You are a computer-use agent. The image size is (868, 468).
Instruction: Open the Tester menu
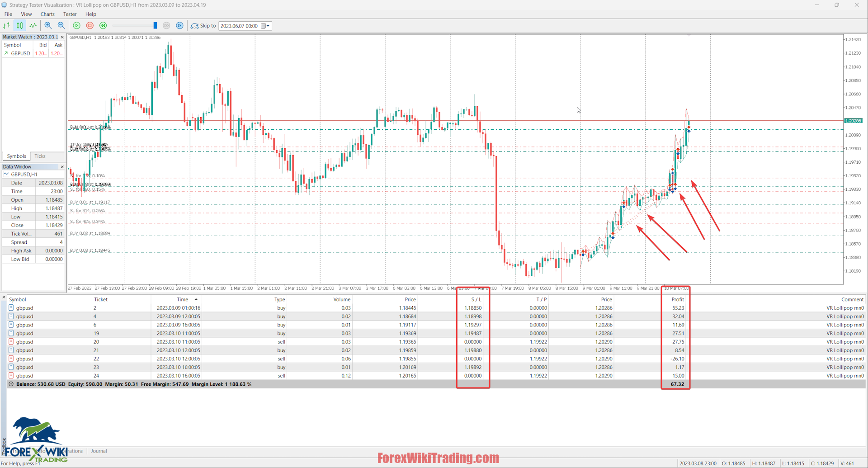click(x=69, y=14)
